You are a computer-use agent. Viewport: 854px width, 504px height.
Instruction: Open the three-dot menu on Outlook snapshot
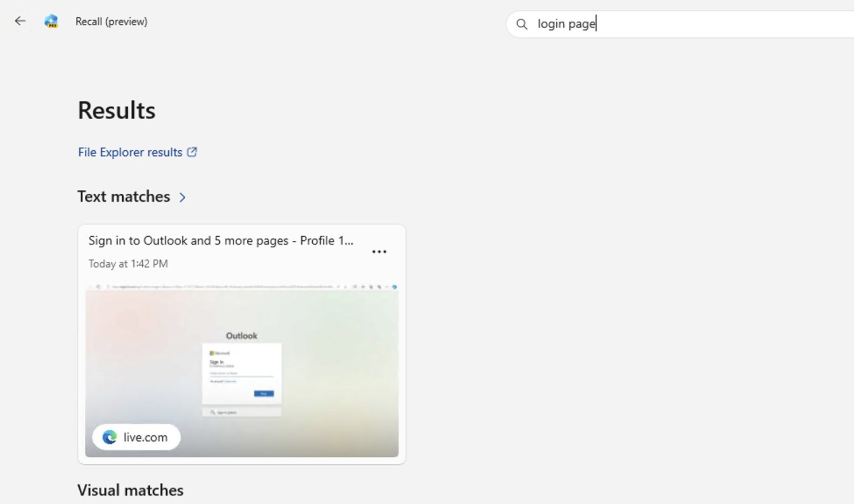pyautogui.click(x=379, y=252)
